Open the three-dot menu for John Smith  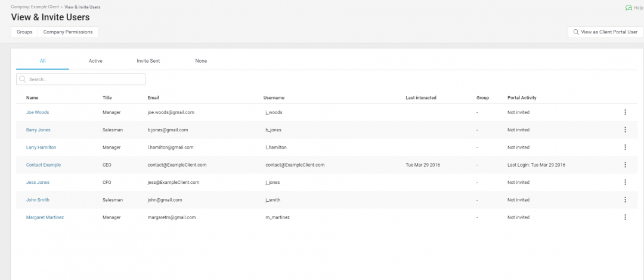tap(625, 199)
